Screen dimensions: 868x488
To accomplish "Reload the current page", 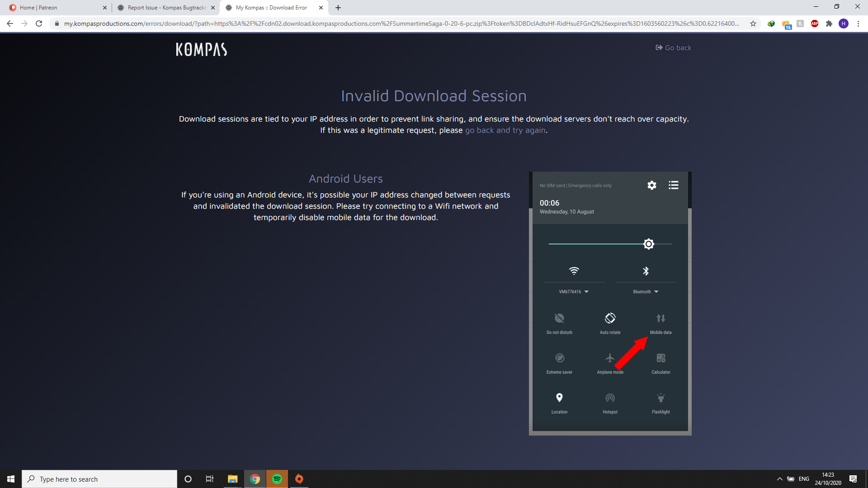I will pos(39,23).
